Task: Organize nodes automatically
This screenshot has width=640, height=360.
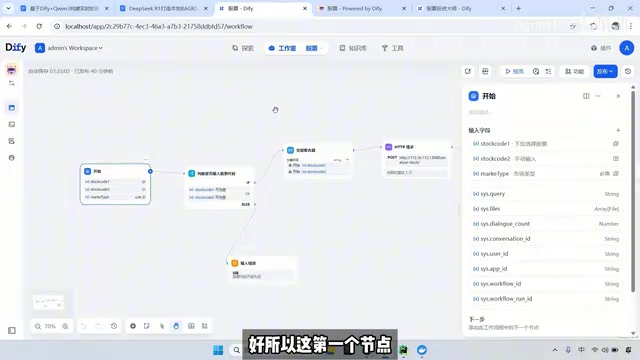Action: tap(205, 326)
